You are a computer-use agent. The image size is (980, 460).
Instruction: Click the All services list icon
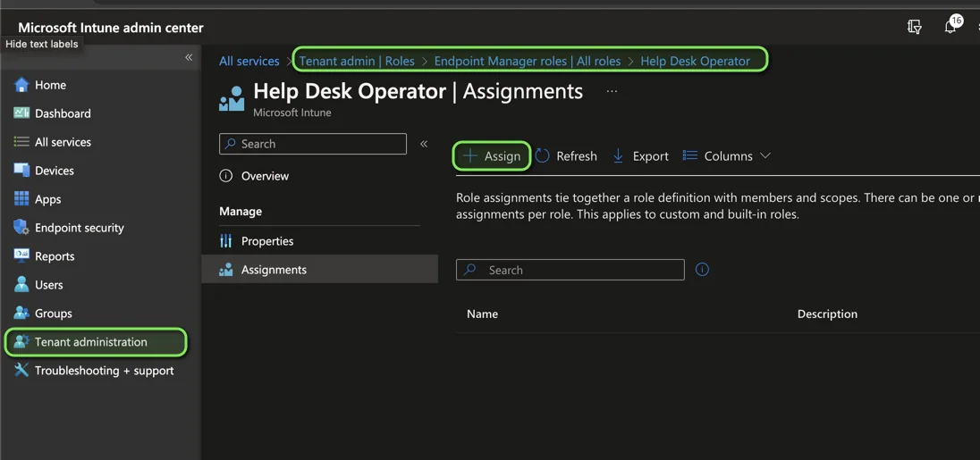[21, 142]
